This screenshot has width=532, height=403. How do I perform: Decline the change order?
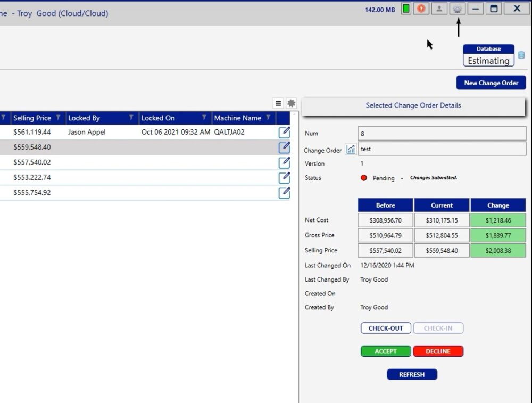(438, 351)
